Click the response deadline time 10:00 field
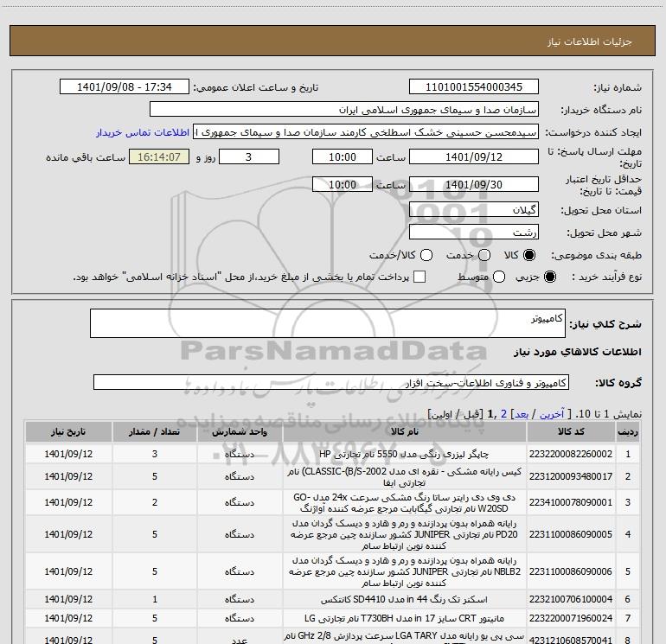The image size is (666, 644). (343, 156)
